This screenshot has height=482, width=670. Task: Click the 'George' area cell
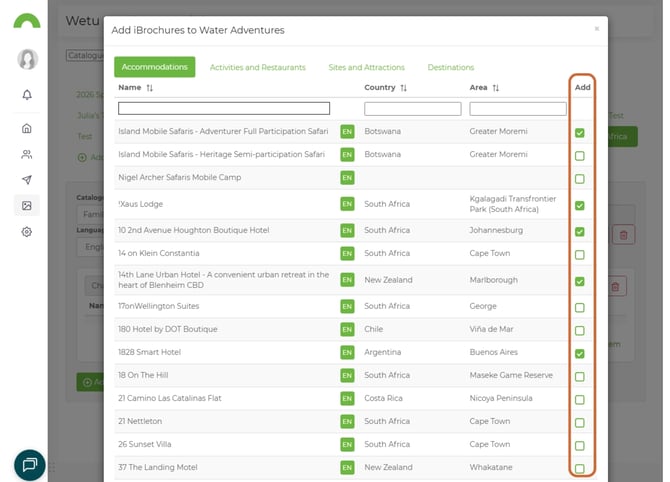click(x=483, y=306)
